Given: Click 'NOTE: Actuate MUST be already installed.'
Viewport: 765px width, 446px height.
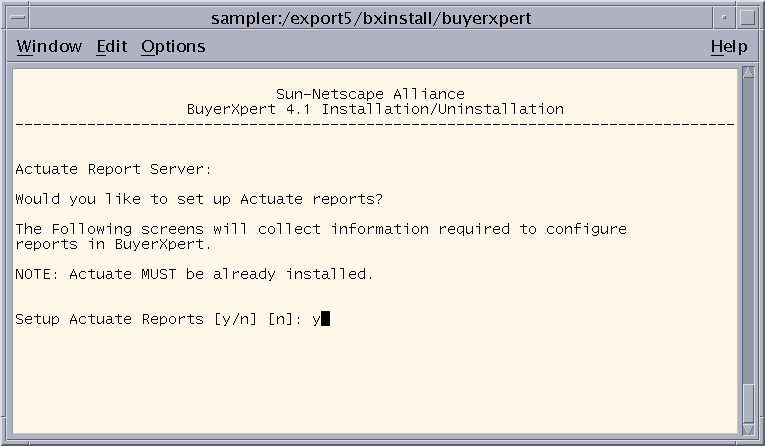Looking at the screenshot, I should coord(194,274).
